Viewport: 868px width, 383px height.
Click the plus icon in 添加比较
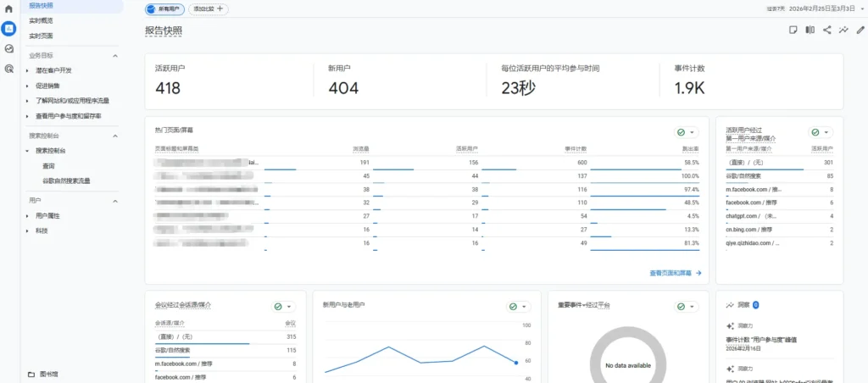click(220, 8)
